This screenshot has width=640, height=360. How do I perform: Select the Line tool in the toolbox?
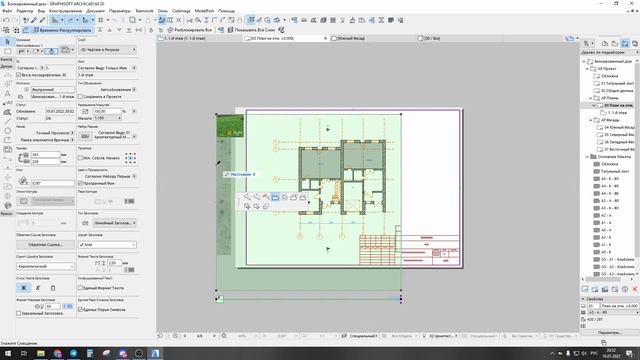tap(7, 121)
